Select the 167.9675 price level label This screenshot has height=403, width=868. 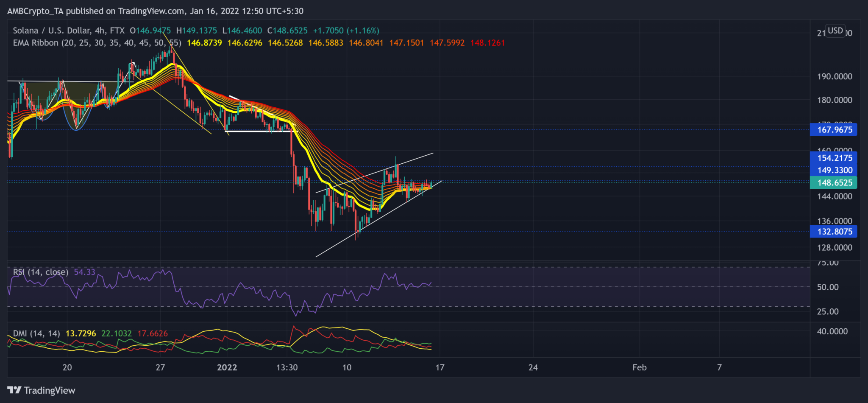[834, 130]
